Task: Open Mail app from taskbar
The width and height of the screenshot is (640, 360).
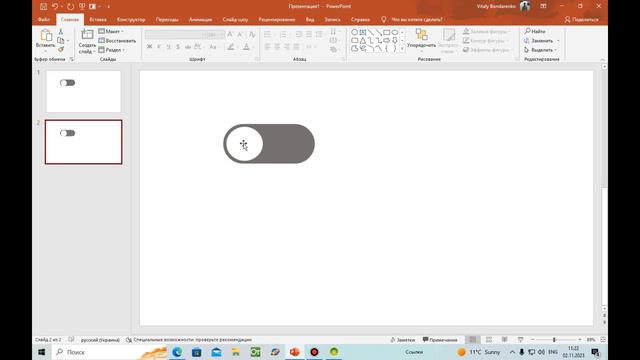Action: [x=216, y=352]
